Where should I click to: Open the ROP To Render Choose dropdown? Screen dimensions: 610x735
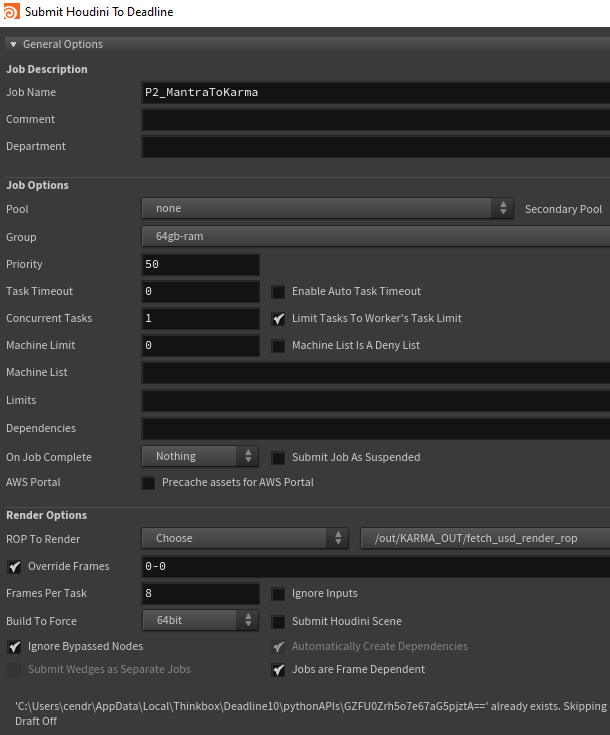[245, 538]
